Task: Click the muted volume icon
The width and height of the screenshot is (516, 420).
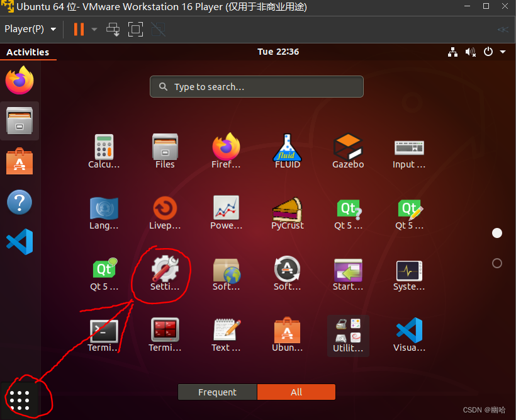Action: click(471, 52)
